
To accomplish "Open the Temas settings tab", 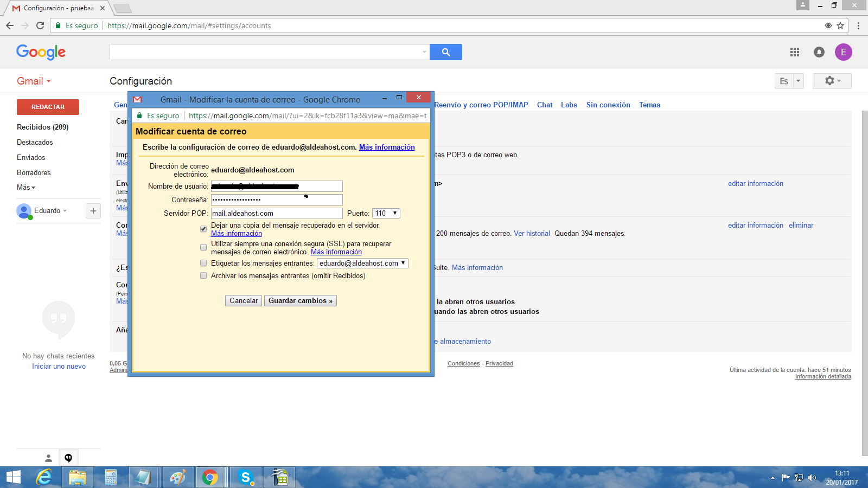I will pyautogui.click(x=649, y=105).
